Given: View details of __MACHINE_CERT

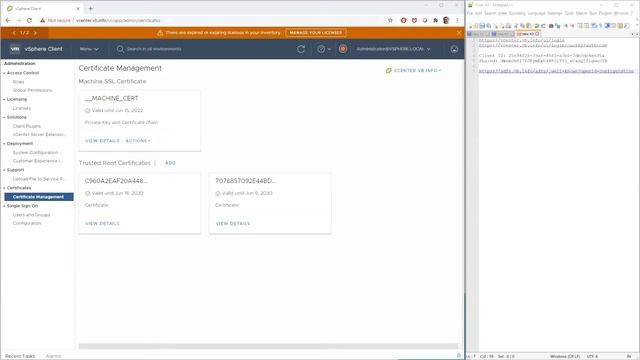Looking at the screenshot, I should [102, 141].
